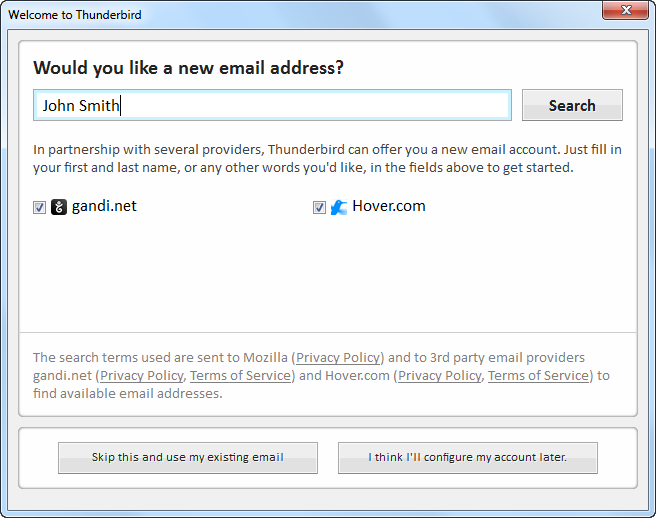Uncheck the gandi.net provider checkbox
This screenshot has height=518, width=656.
(x=39, y=208)
